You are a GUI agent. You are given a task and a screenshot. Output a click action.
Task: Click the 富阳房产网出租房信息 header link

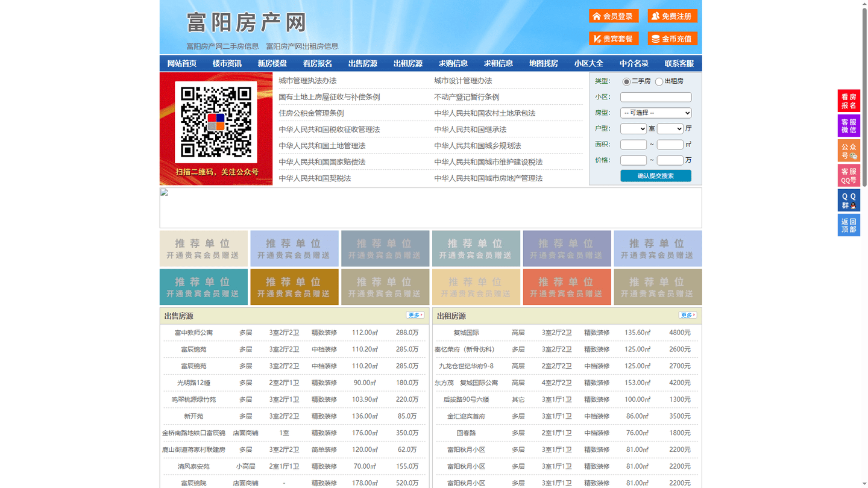302,46
